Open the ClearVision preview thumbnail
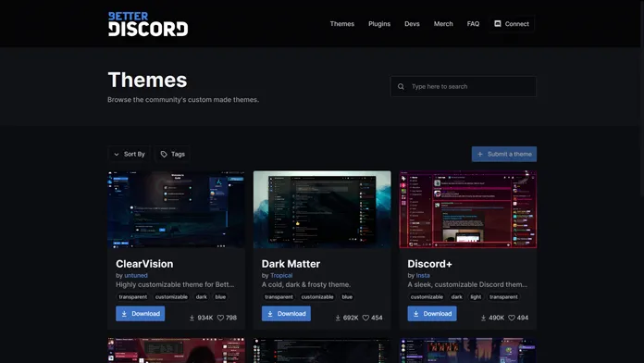The width and height of the screenshot is (644, 363). (176, 209)
